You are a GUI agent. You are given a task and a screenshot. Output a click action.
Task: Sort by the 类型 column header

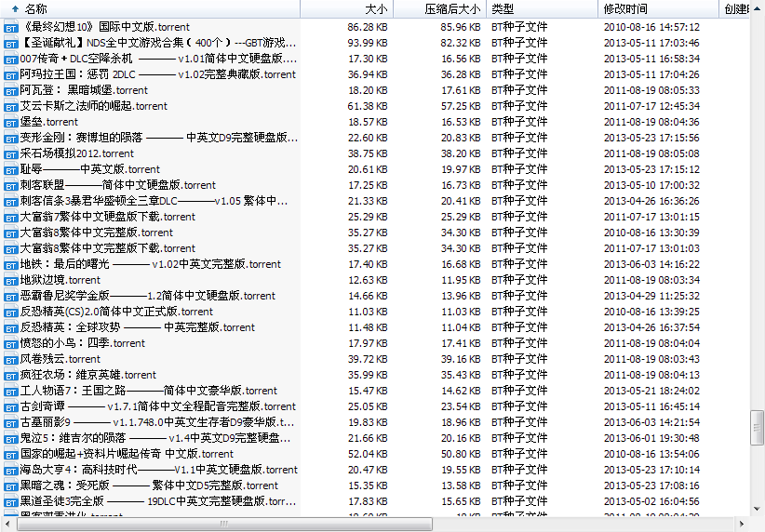tap(542, 8)
